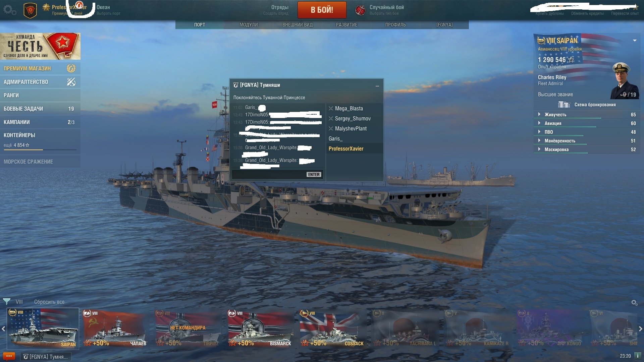Open the settings gear in the top-left corner
This screenshot has width=644, height=362.
point(9,10)
